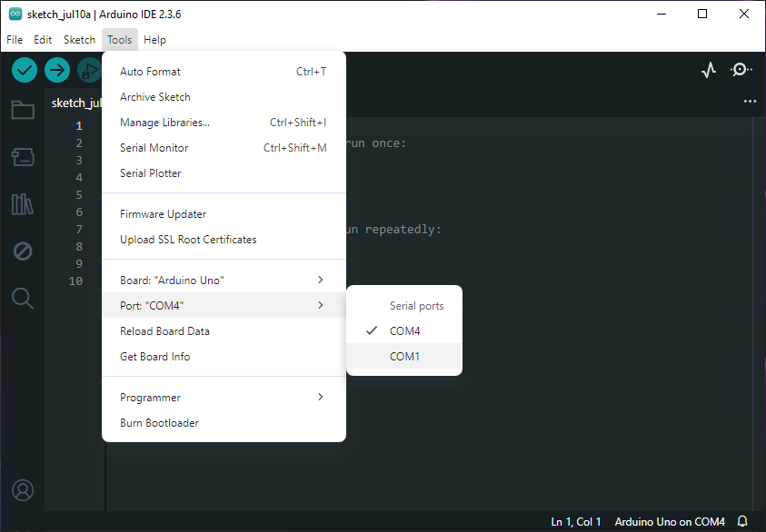Select the COM1 serial port
Screen dimensions: 766x532
point(404,356)
